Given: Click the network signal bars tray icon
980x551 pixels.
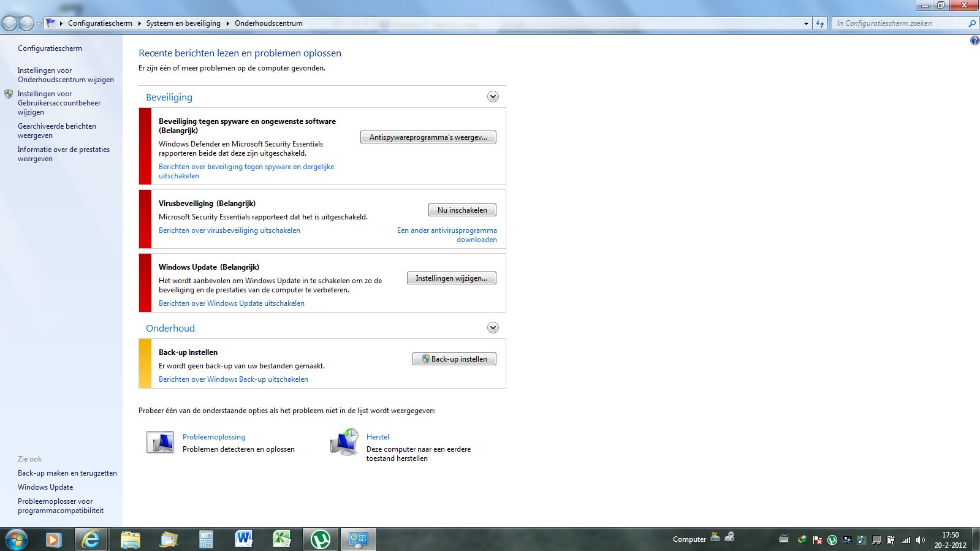Looking at the screenshot, I should click(906, 540).
